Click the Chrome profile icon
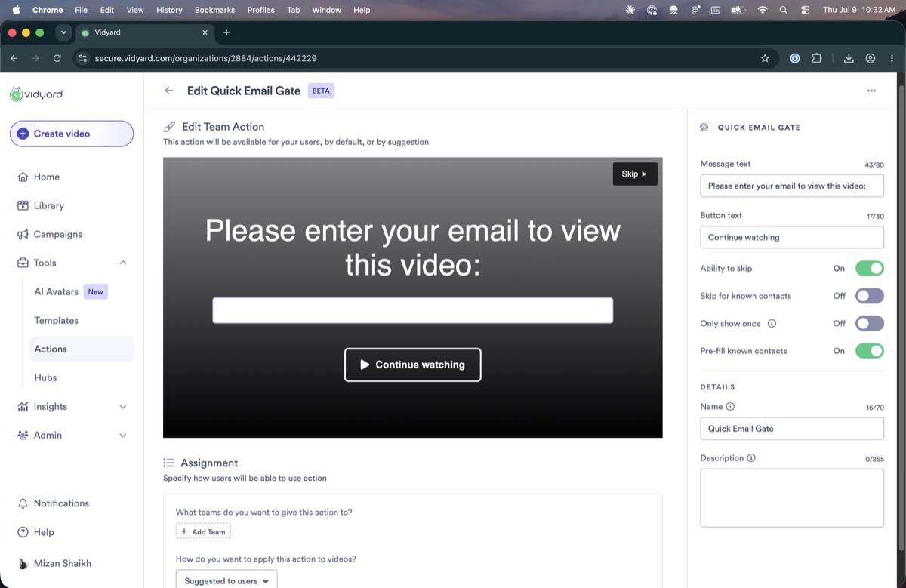This screenshot has width=906, height=588. click(871, 58)
